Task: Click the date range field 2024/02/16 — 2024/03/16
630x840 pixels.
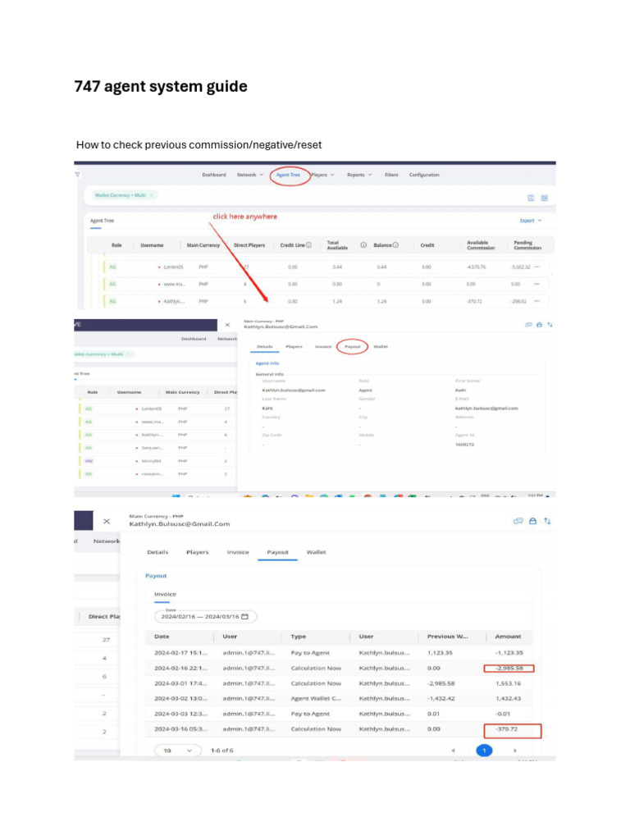Action: pos(206,617)
